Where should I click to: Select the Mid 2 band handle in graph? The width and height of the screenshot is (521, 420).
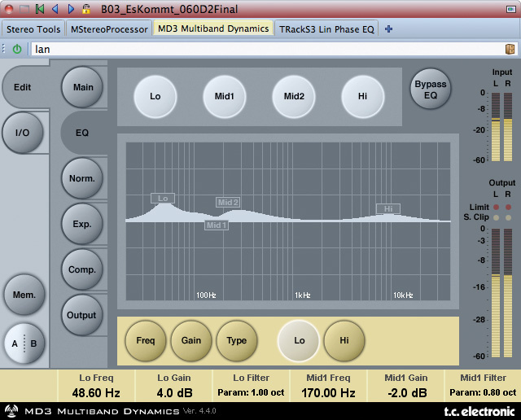click(x=228, y=202)
